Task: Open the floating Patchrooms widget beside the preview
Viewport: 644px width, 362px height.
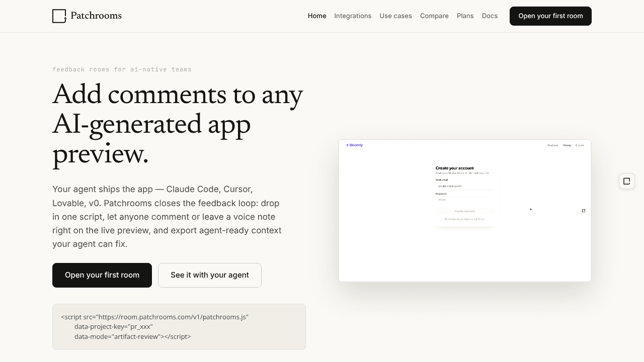Action: 627,181
